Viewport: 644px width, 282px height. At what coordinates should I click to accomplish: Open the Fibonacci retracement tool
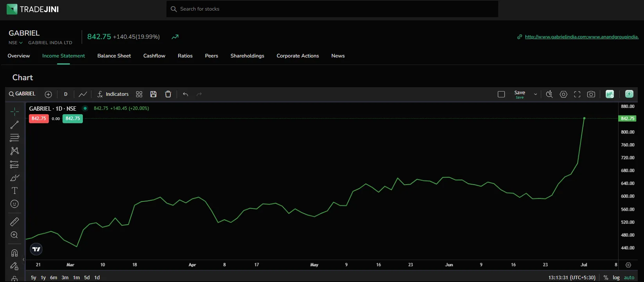[x=14, y=138]
